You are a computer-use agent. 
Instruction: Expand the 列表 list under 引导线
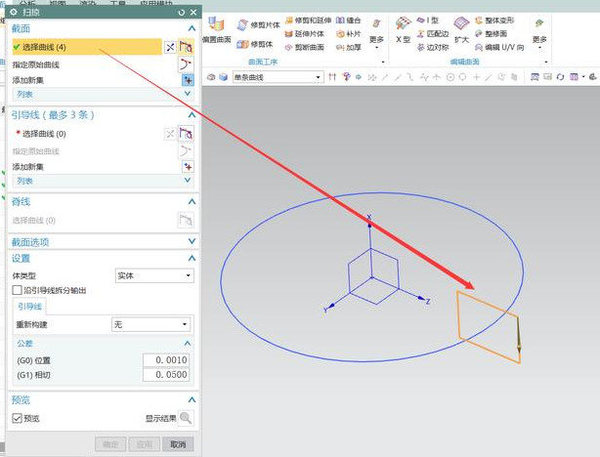click(x=187, y=180)
